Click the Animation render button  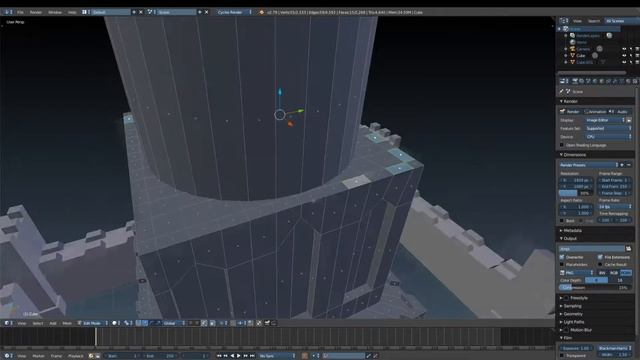596,111
